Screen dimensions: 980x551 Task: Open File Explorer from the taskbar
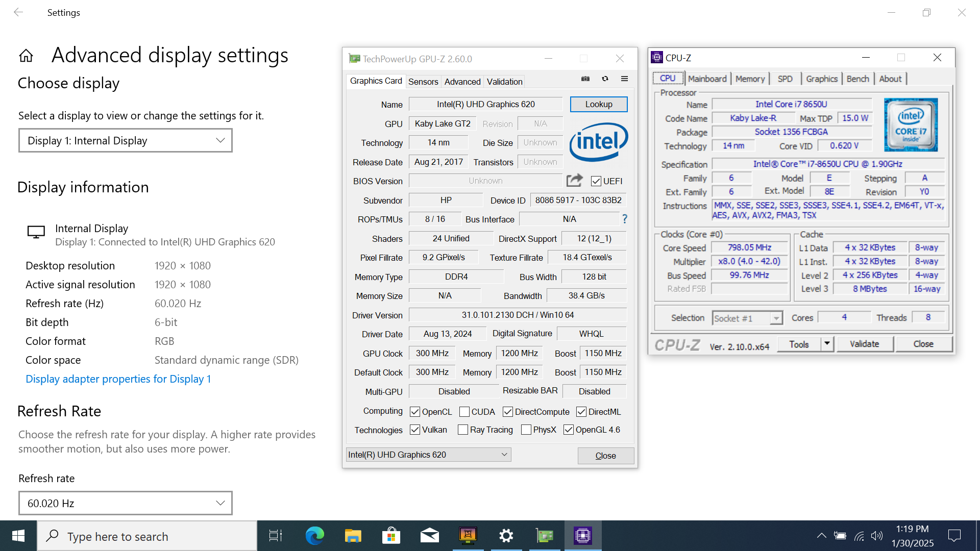point(353,536)
